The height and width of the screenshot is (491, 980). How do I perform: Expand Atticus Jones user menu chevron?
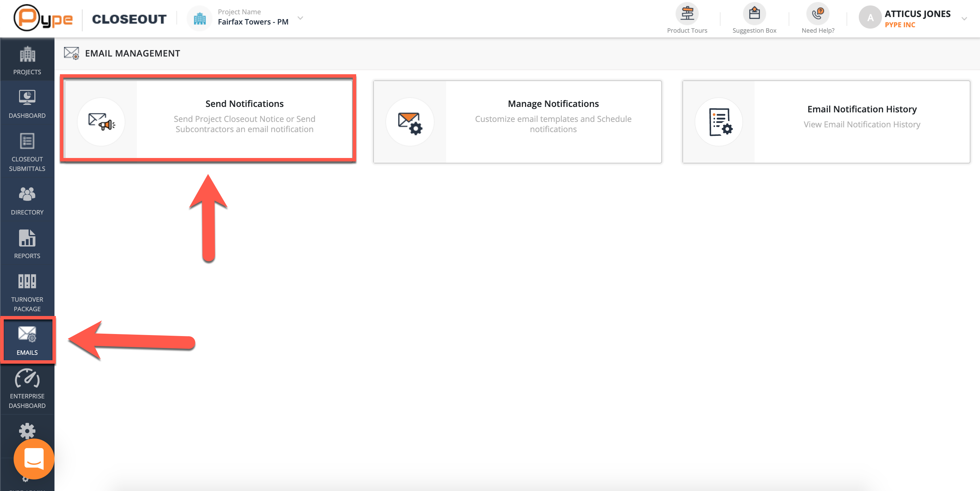[x=964, y=19]
